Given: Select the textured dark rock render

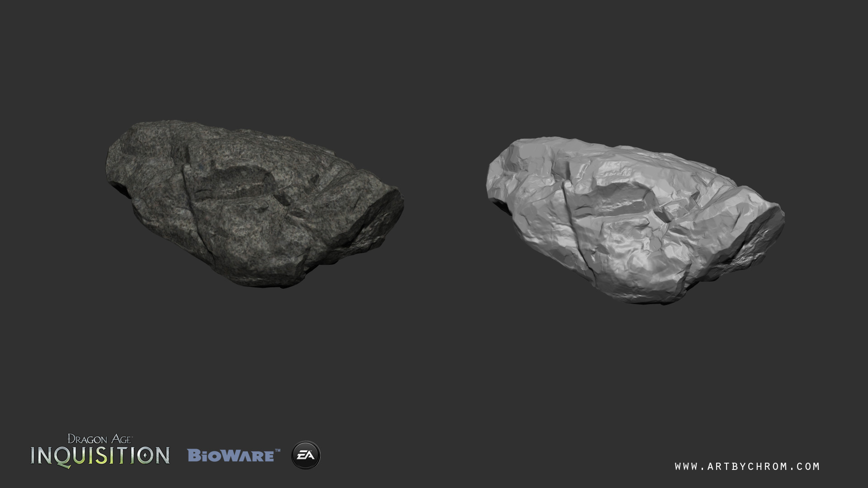Looking at the screenshot, I should pyautogui.click(x=255, y=204).
